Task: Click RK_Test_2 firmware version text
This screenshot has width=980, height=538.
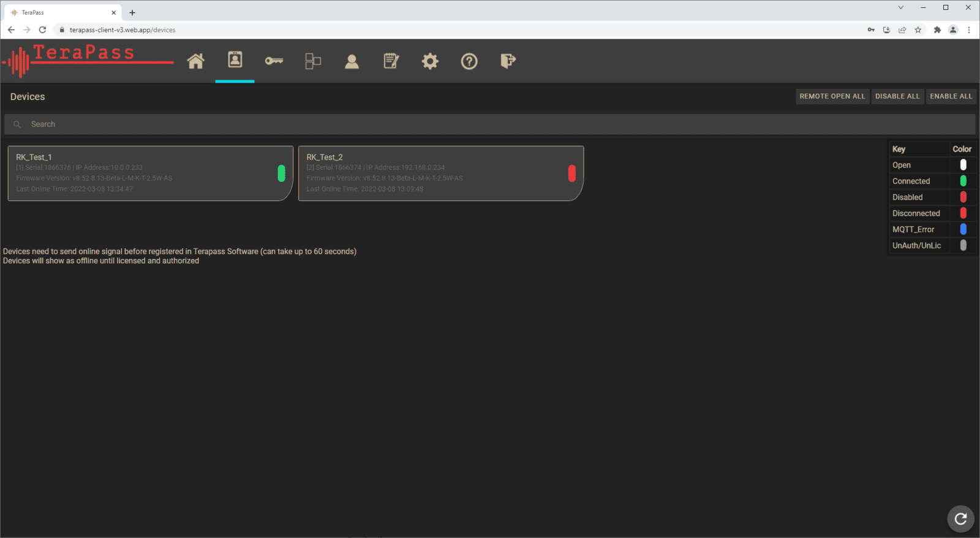Action: [x=385, y=178]
